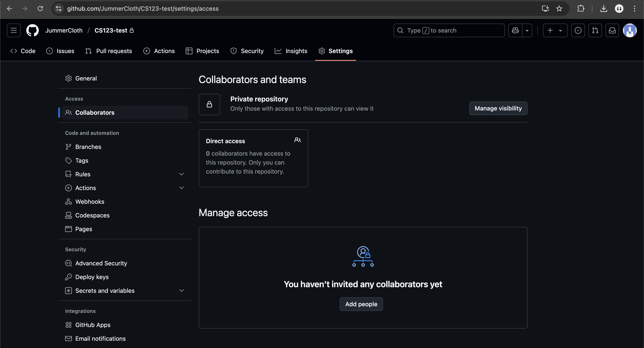This screenshot has height=348, width=644.
Task: Open Deploy keys settings
Action: pyautogui.click(x=125, y=277)
